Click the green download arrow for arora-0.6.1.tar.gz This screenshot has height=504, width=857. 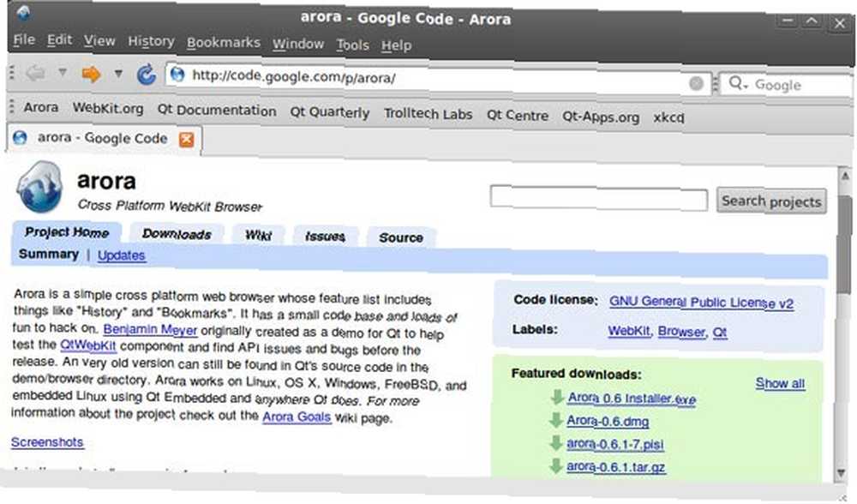pos(556,465)
